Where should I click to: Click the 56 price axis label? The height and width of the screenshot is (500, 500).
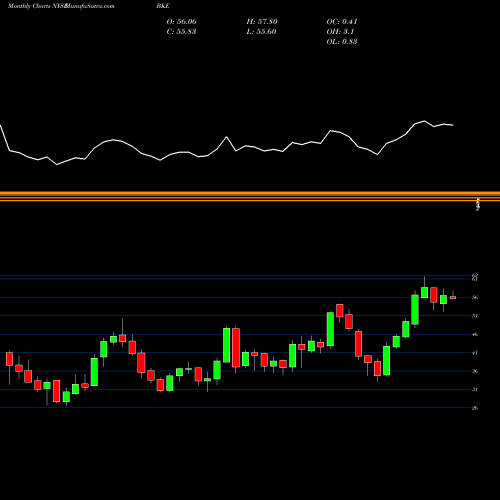475,297
